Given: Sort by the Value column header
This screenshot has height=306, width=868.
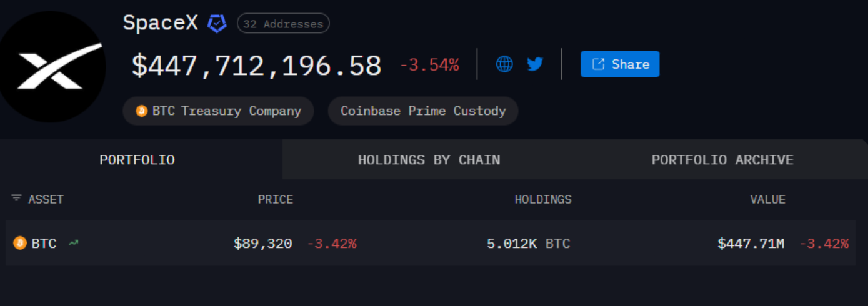Looking at the screenshot, I should pos(767,199).
